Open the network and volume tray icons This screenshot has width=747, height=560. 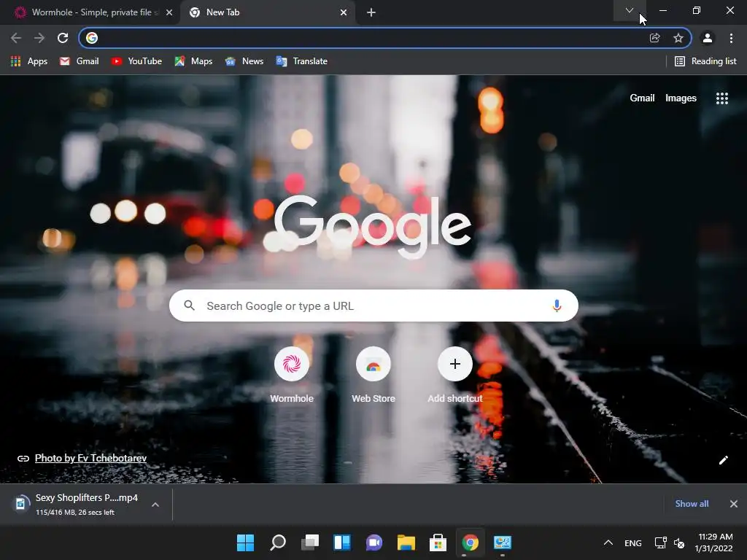coord(670,542)
